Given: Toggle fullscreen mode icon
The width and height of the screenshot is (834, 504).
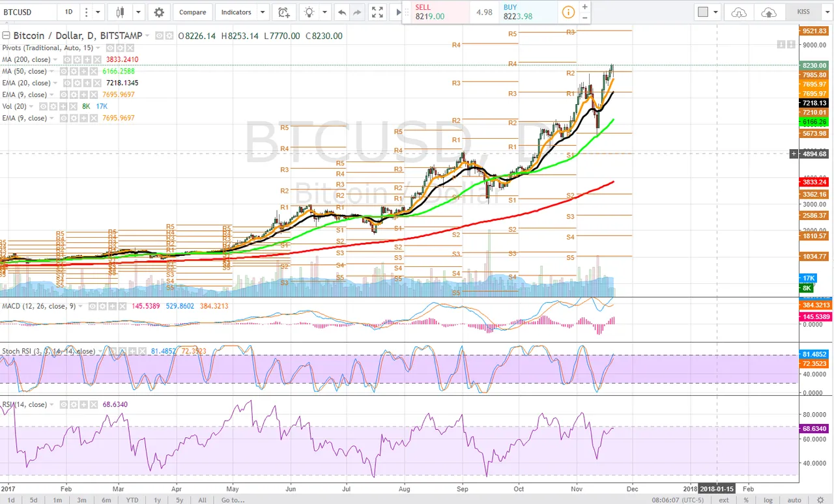Looking at the screenshot, I should (377, 12).
